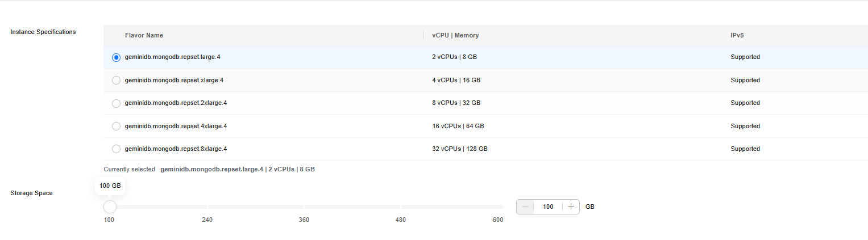The image size is (868, 240).
Task: Choose the geminidb.mongodb.repset.2xlarge.4 flavor radio
Action: click(116, 103)
